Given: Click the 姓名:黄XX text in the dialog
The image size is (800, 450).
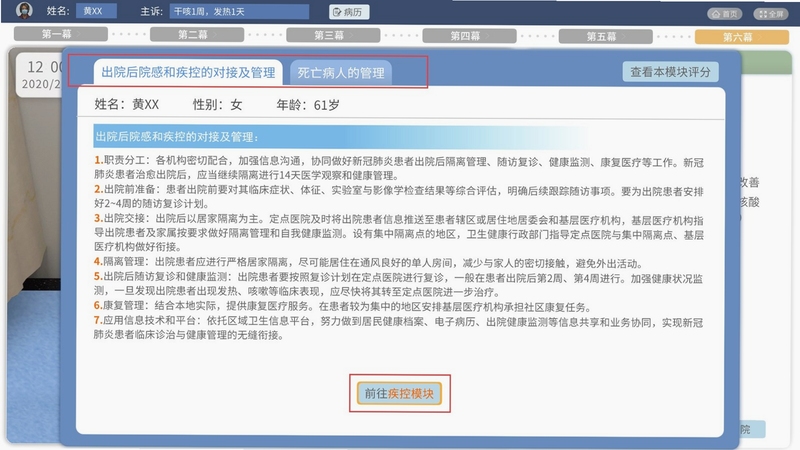Looking at the screenshot, I should (127, 104).
